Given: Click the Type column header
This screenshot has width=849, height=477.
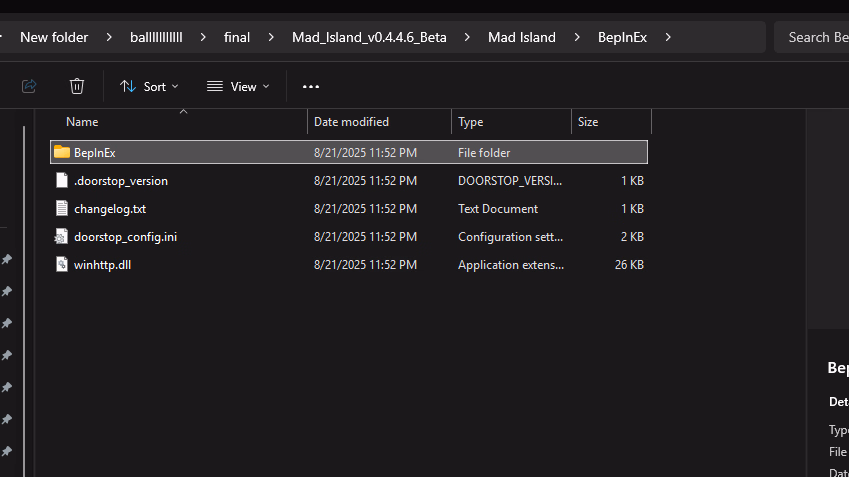Looking at the screenshot, I should point(470,122).
